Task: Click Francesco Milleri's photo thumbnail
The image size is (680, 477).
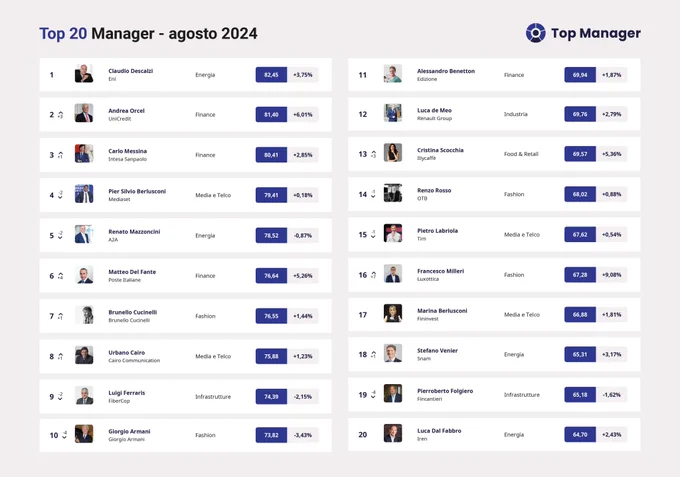Action: tap(392, 274)
